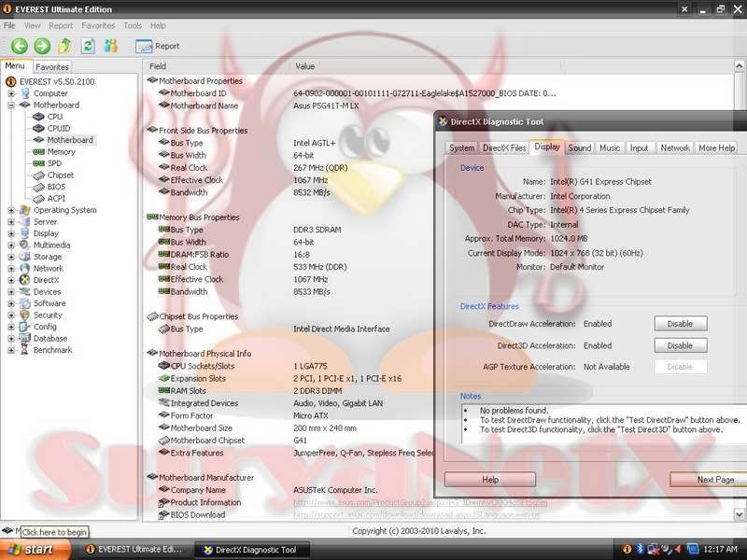This screenshot has height=560, width=747.
Task: Click the green Back arrow toolbar icon
Action: (20, 46)
